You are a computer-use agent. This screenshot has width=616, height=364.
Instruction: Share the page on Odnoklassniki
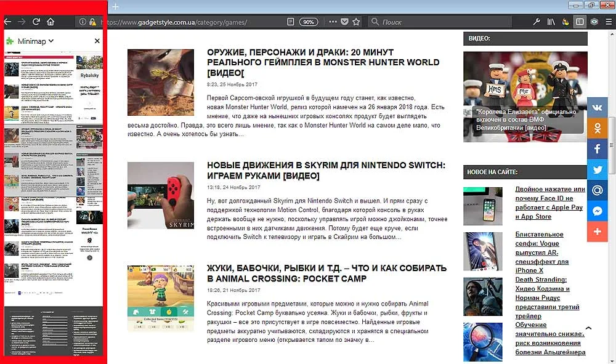tap(597, 128)
